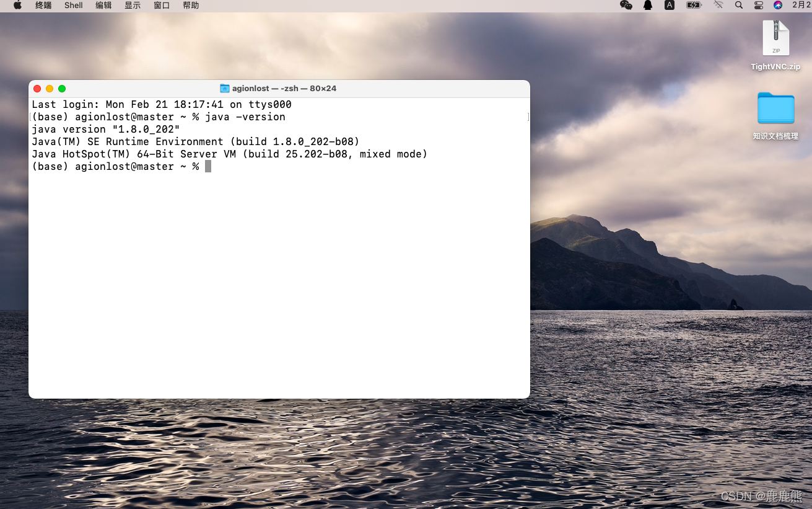The image size is (812, 509).
Task: Check the charging battery status icon
Action: coord(694,5)
